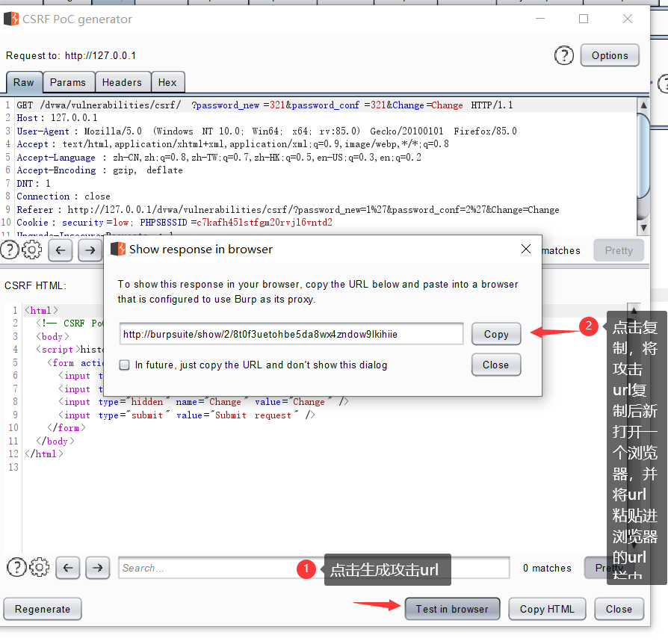Enable 'In future, just copy the URL' checkbox
Screen dimensions: 668x644
124,365
